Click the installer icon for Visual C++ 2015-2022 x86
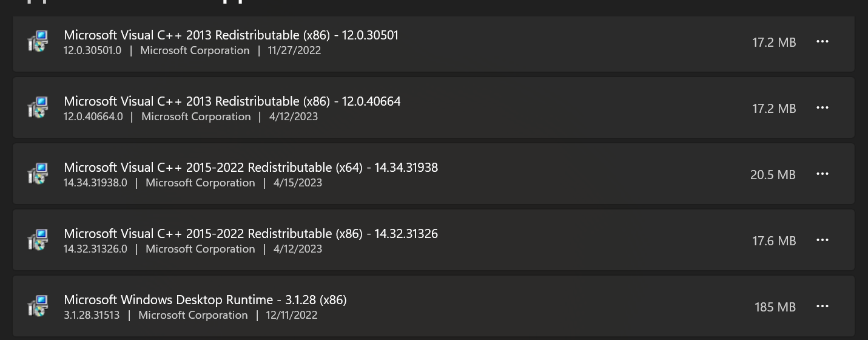The image size is (868, 340). tap(38, 240)
